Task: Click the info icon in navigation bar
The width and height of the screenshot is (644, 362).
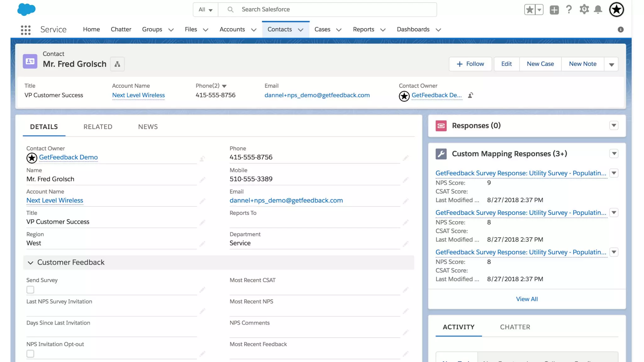Action: [x=620, y=30]
